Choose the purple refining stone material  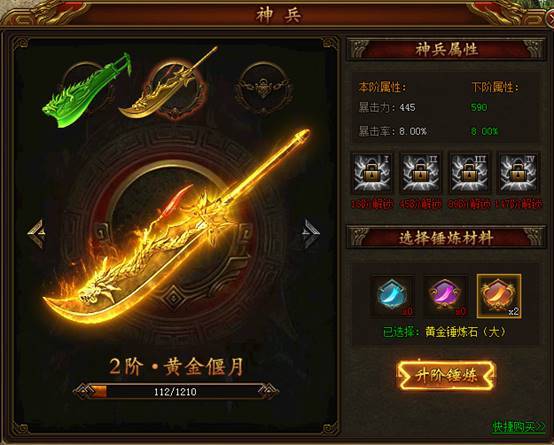point(446,296)
